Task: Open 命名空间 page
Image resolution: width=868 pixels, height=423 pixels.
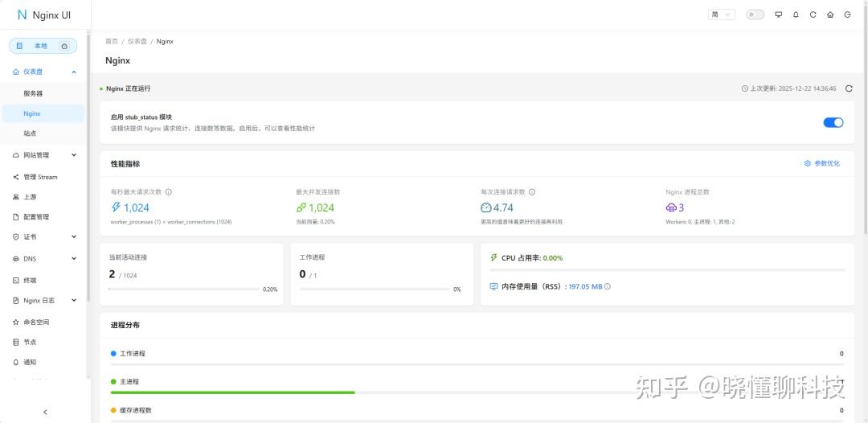Action: click(x=44, y=322)
